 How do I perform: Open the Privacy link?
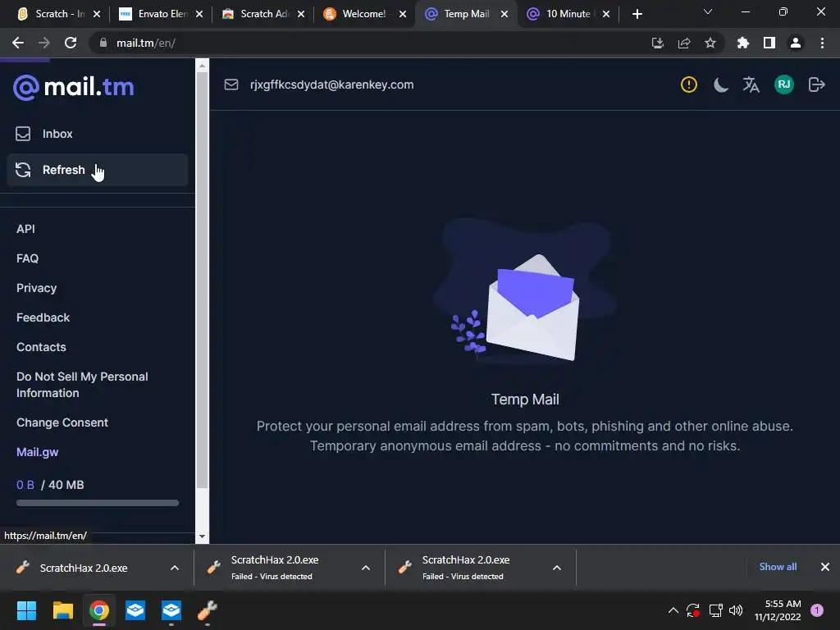click(x=36, y=288)
